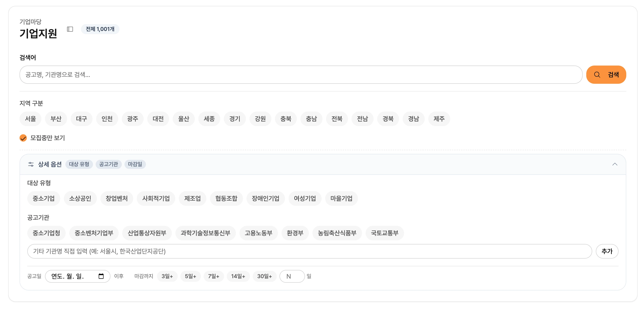Screen dimensions: 644x310
Task: Click the 상세 옵션 filter sliders icon
Action: coord(31,164)
